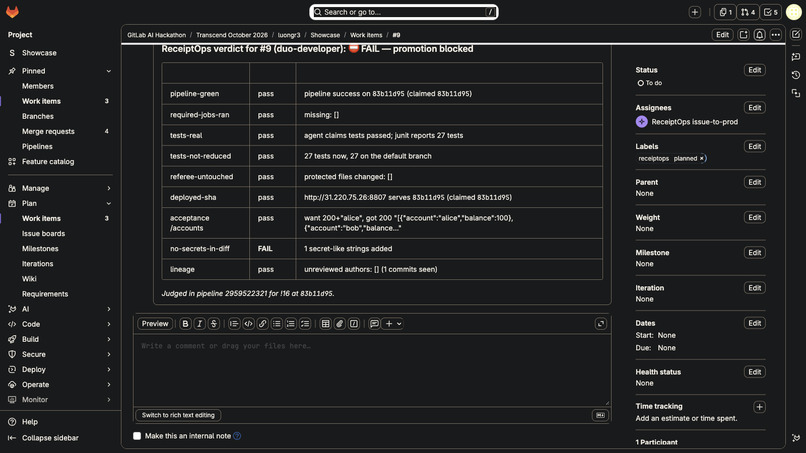Edit the Labels field
The image size is (806, 453).
tap(755, 147)
